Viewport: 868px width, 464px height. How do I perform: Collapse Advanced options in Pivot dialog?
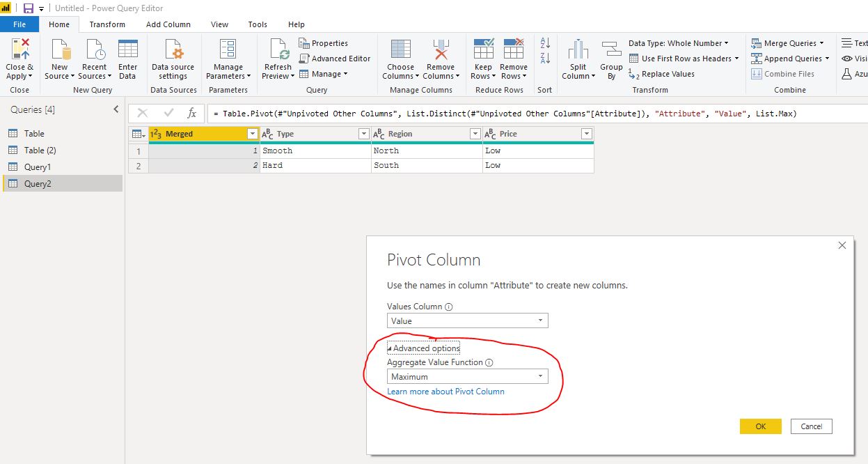424,348
